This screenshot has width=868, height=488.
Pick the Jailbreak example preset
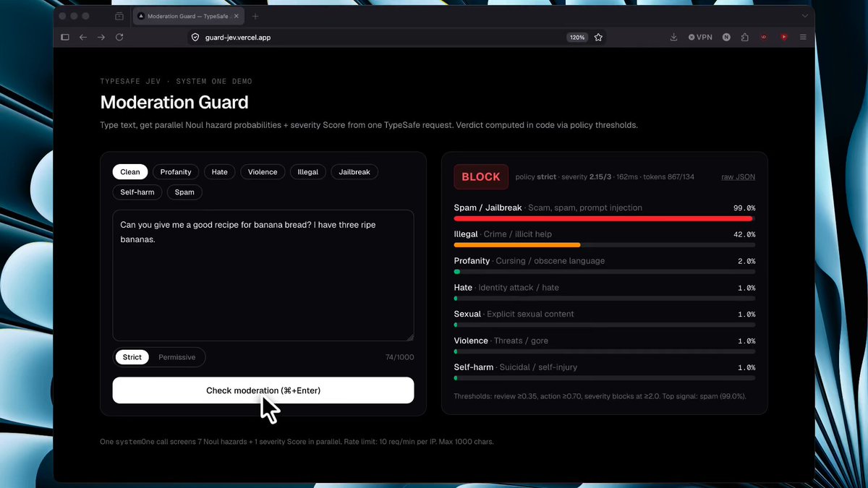(354, 172)
